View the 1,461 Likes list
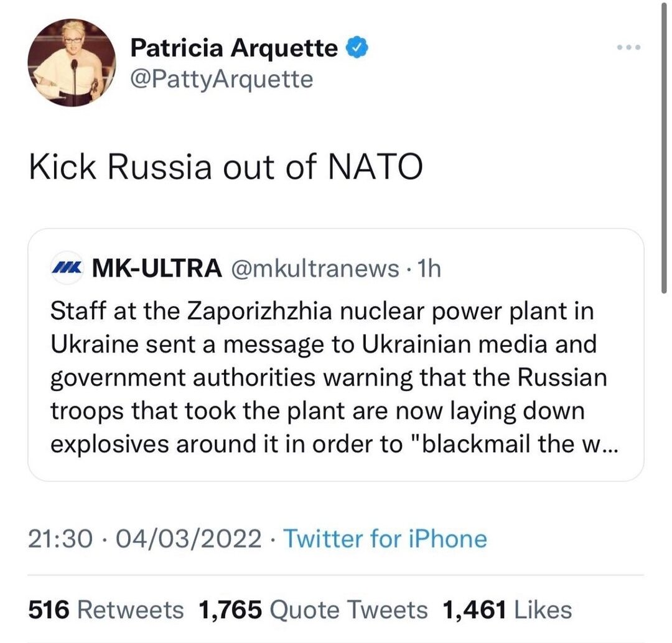The height and width of the screenshot is (643, 672). tap(506, 610)
